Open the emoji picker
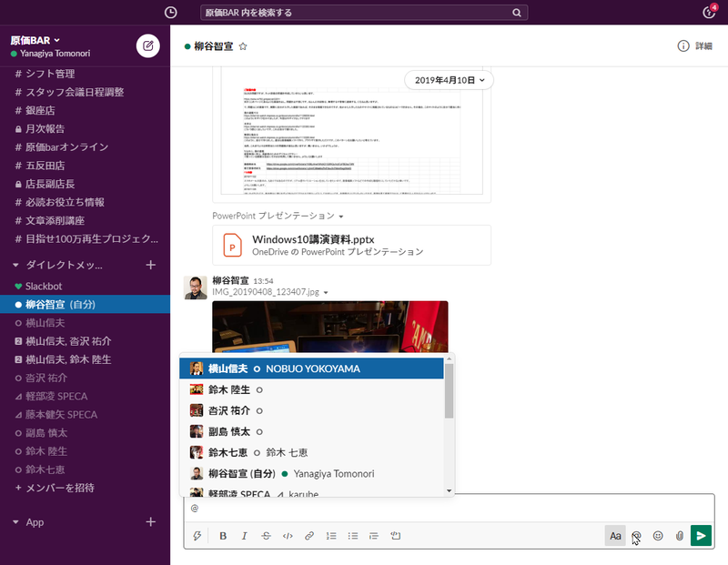 pos(658,536)
